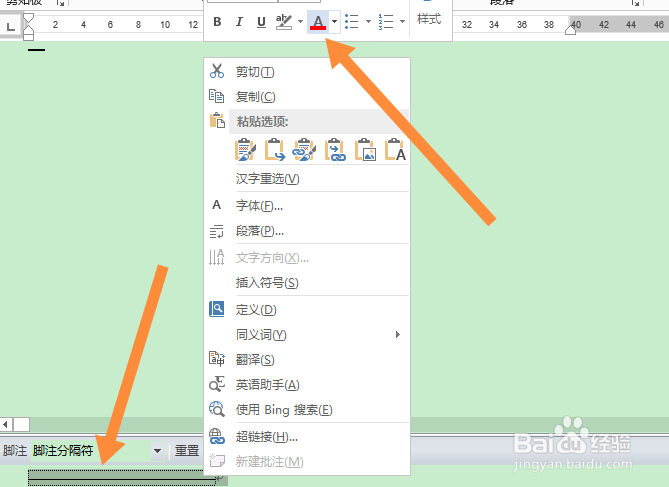Click the ruler tab selector L button

point(11,26)
